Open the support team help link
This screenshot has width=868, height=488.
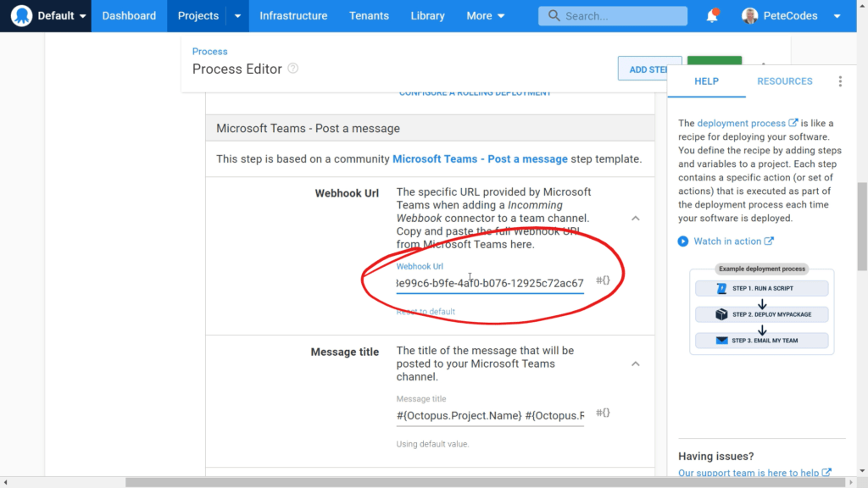pos(748,473)
